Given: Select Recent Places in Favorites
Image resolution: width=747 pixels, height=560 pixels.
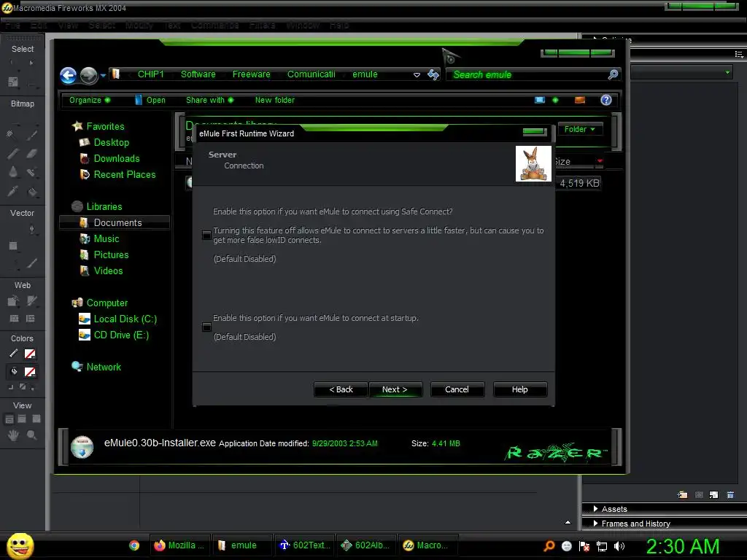Looking at the screenshot, I should [124, 175].
